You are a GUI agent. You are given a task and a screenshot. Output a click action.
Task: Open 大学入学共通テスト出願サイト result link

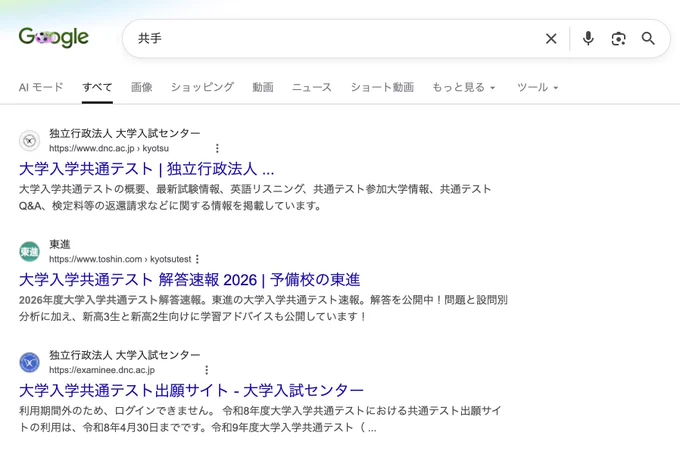pos(191,391)
